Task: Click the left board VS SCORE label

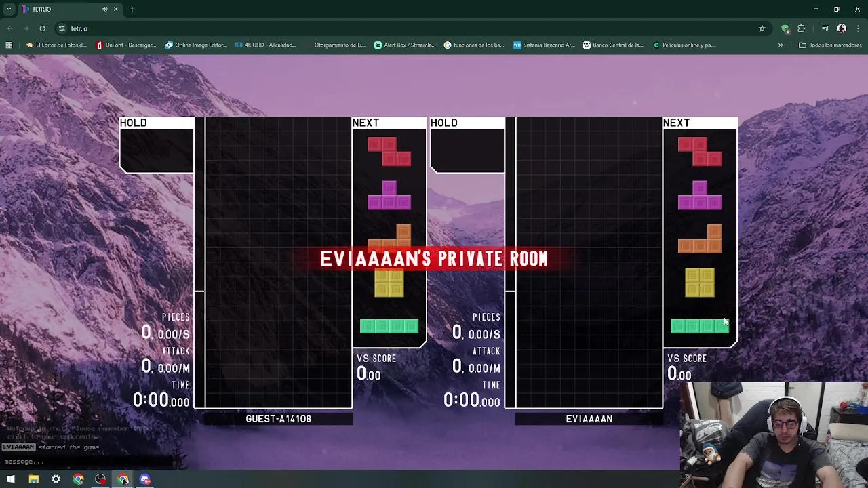Action: [376, 359]
